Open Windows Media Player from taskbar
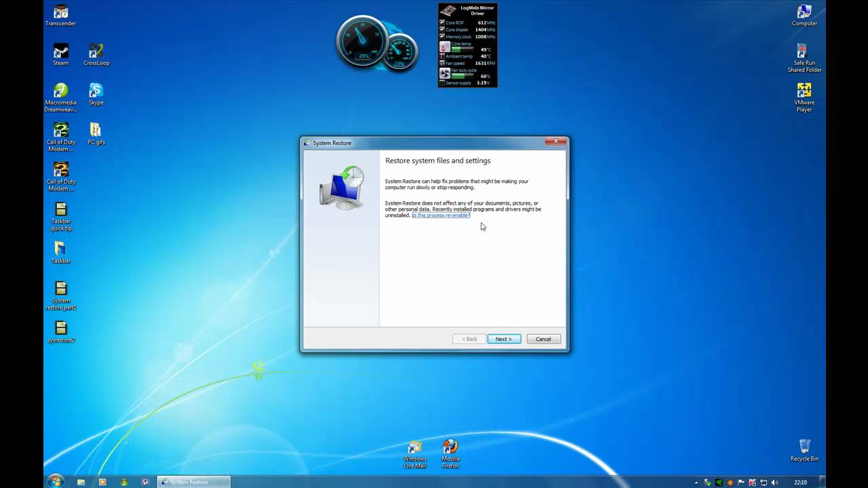This screenshot has height=488, width=868. (102, 482)
